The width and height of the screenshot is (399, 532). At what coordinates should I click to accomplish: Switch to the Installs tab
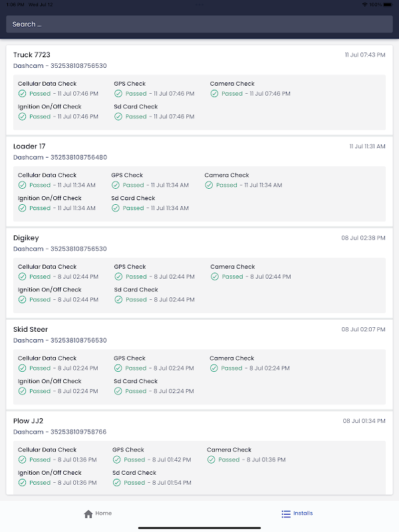click(297, 513)
